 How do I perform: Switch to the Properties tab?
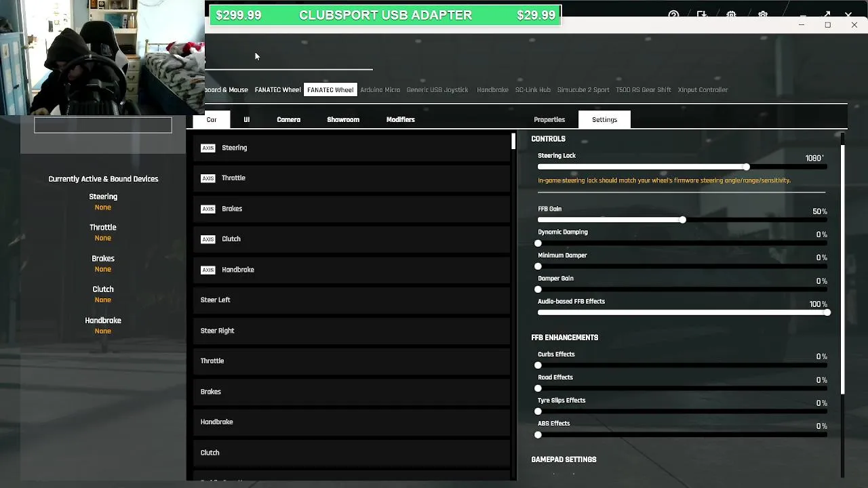click(549, 119)
